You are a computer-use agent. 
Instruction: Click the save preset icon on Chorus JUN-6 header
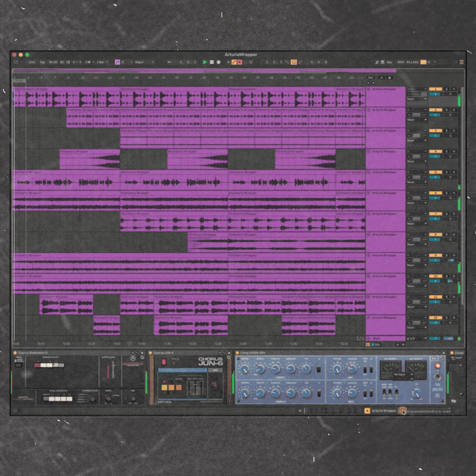(x=228, y=352)
